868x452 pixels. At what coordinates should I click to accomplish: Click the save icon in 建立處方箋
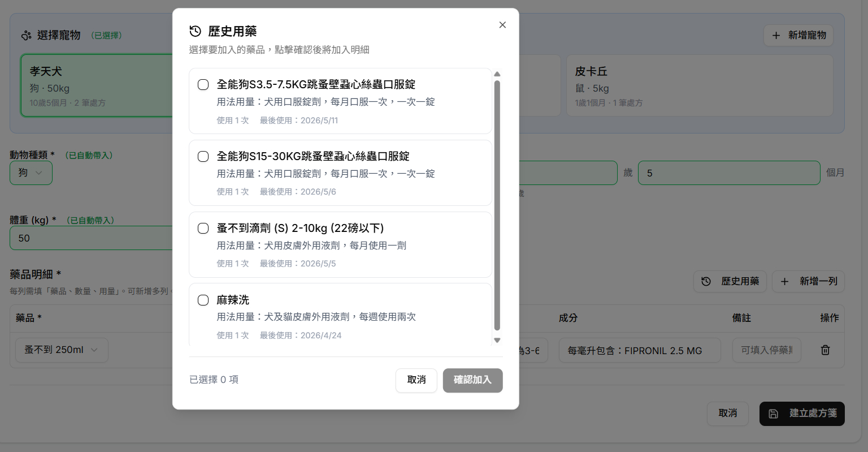[774, 414]
